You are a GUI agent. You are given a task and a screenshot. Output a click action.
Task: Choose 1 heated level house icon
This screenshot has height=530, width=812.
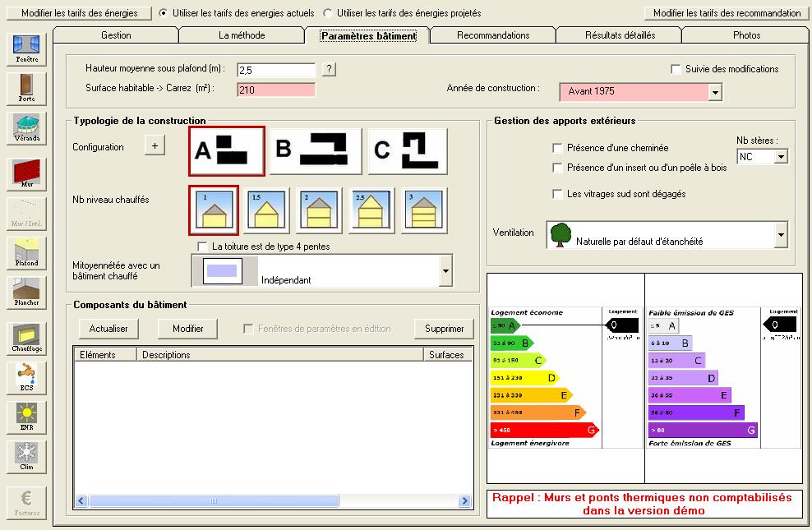click(214, 210)
